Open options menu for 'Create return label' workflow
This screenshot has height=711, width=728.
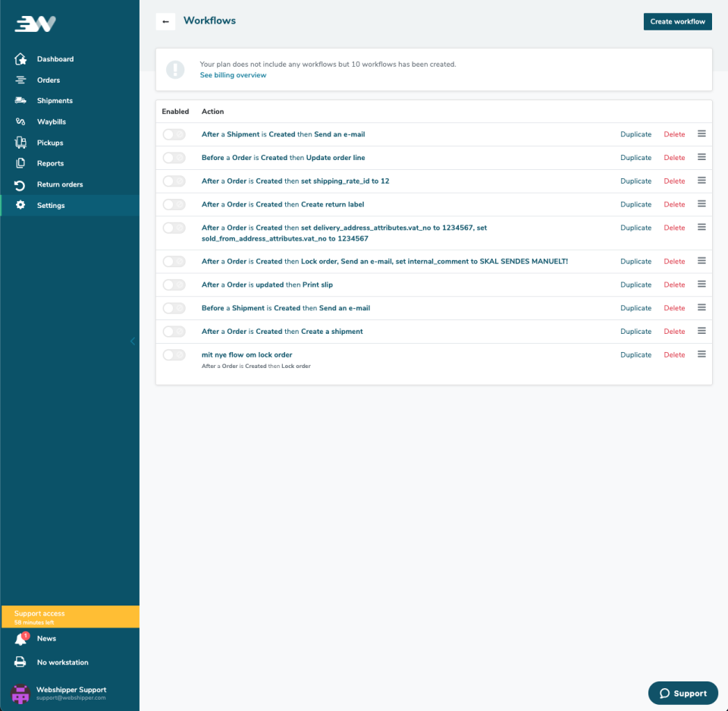pos(701,203)
